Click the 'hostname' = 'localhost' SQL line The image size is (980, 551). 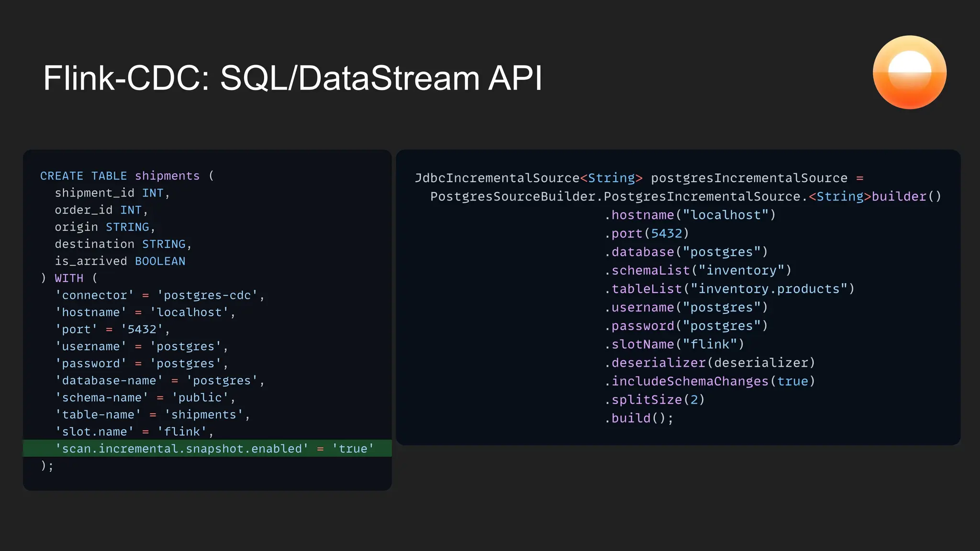tap(145, 312)
